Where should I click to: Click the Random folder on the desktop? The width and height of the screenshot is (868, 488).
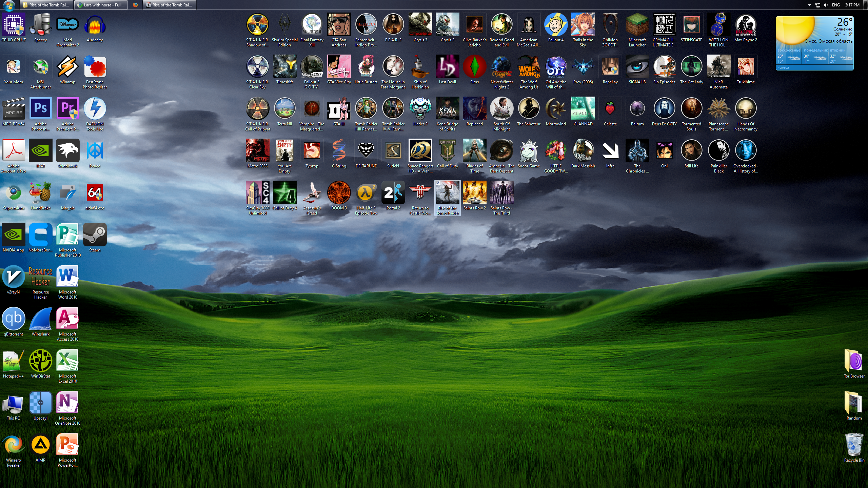pyautogui.click(x=854, y=403)
